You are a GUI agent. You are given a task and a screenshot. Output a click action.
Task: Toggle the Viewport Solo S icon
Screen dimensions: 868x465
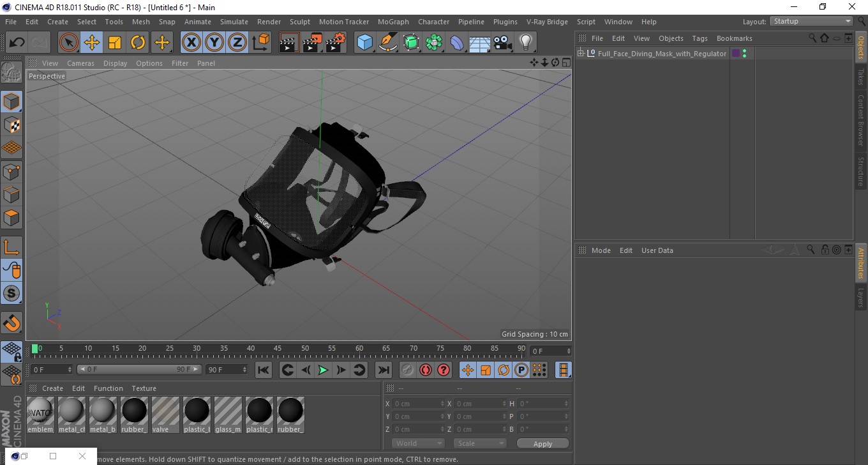click(11, 293)
